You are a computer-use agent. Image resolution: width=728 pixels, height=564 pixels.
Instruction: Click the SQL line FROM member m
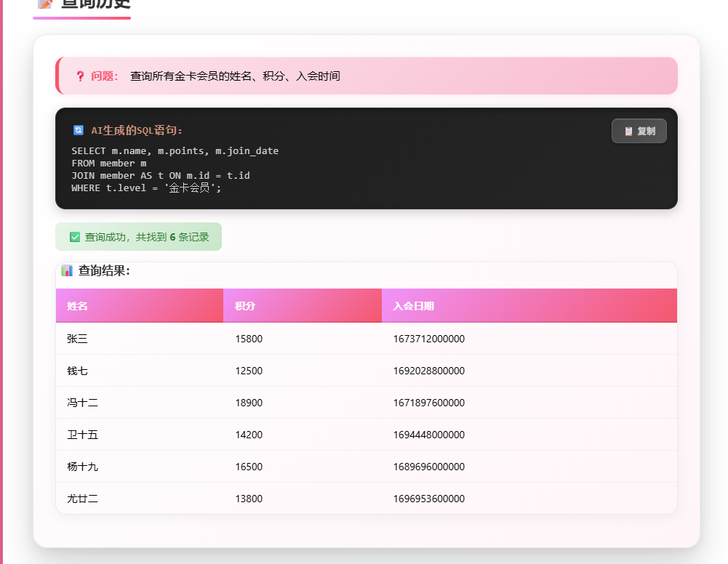coord(109,164)
